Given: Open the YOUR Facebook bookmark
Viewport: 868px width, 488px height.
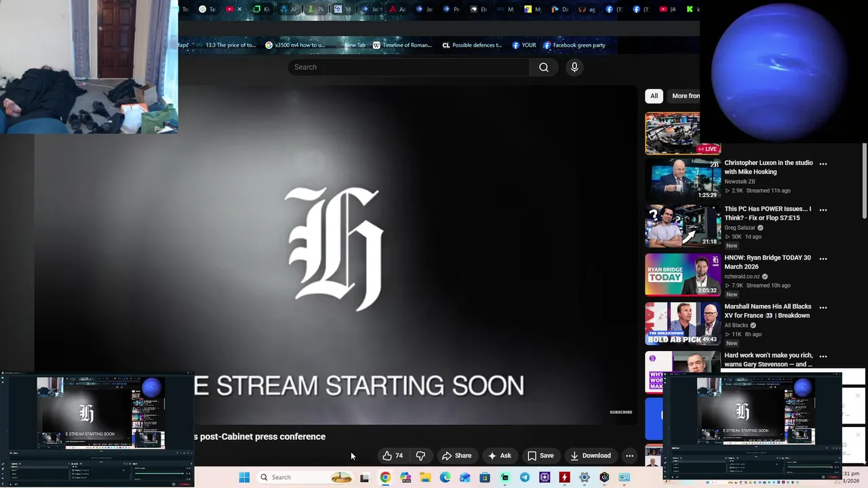Looking at the screenshot, I should click(x=524, y=45).
